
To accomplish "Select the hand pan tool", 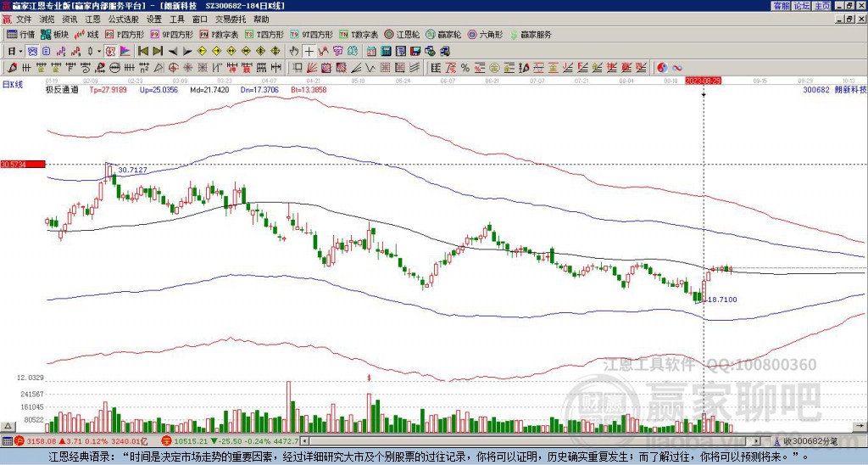I will click(x=294, y=52).
